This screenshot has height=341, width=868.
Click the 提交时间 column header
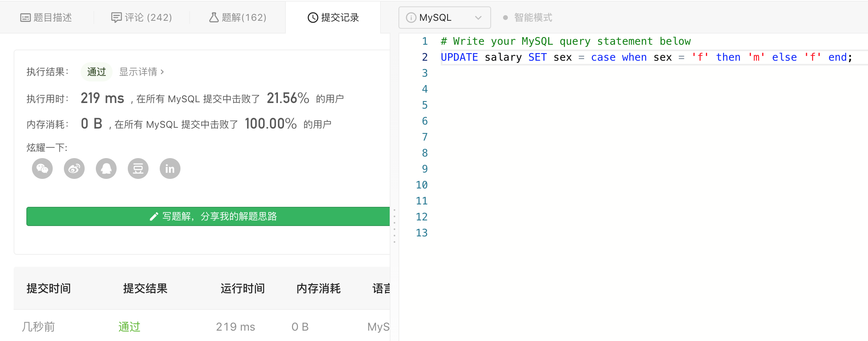[x=49, y=288]
